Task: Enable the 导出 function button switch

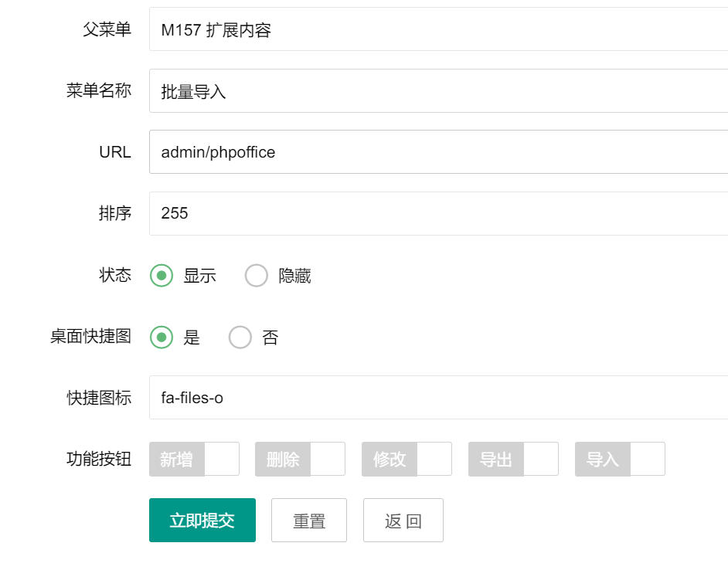Action: click(x=513, y=459)
